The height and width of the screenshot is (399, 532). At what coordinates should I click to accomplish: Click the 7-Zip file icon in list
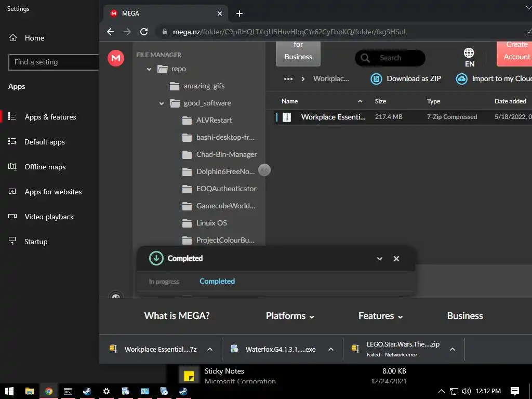pyautogui.click(x=287, y=117)
